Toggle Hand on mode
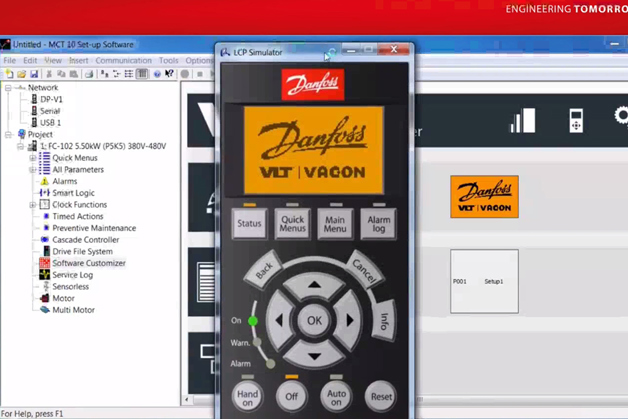 pyautogui.click(x=248, y=396)
